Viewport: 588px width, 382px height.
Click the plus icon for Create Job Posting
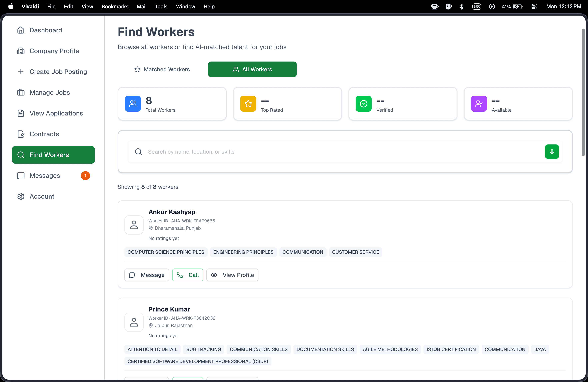coord(21,72)
